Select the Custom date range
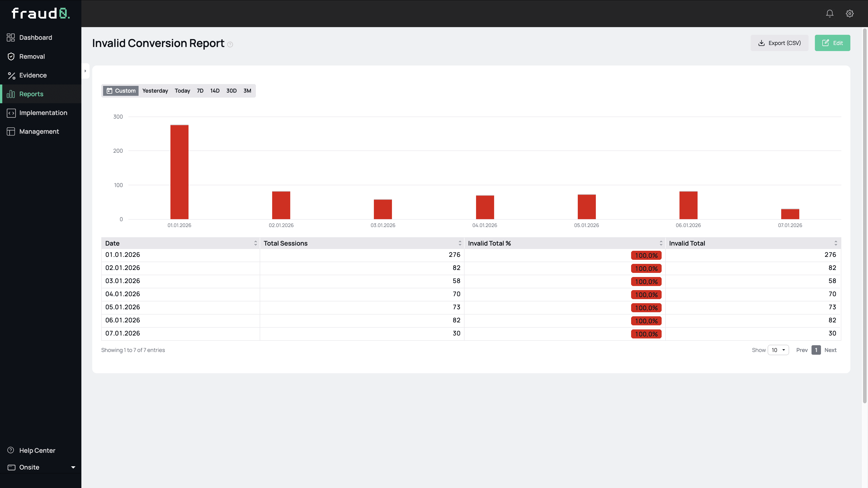Viewport: 868px width, 488px height. click(120, 91)
